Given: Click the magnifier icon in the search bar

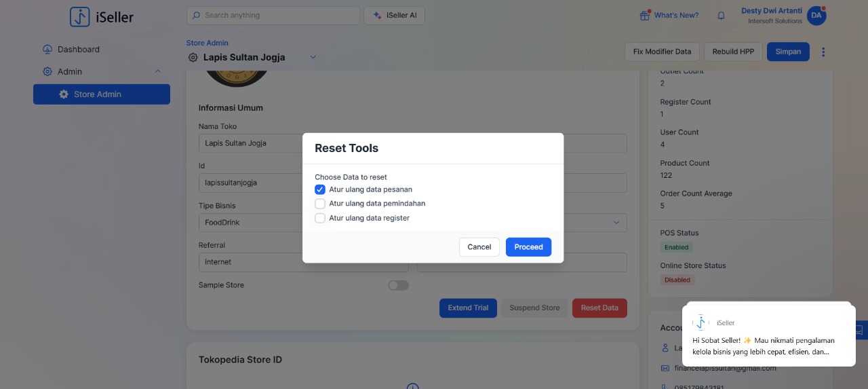Looking at the screenshot, I should pos(197,16).
